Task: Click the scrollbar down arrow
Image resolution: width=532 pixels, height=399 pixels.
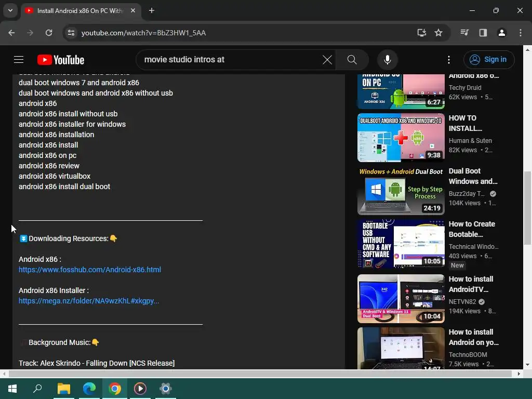Action: coord(527,365)
